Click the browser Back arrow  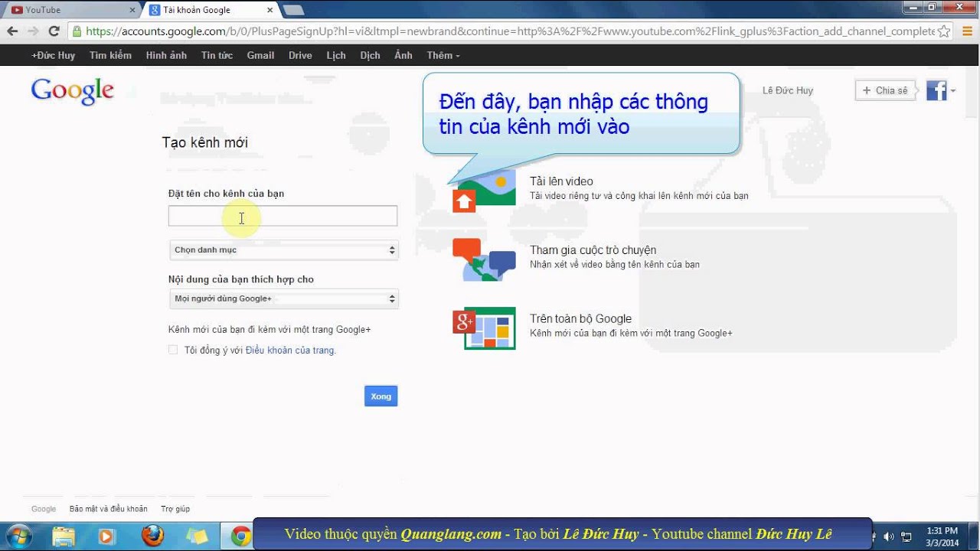[x=12, y=31]
